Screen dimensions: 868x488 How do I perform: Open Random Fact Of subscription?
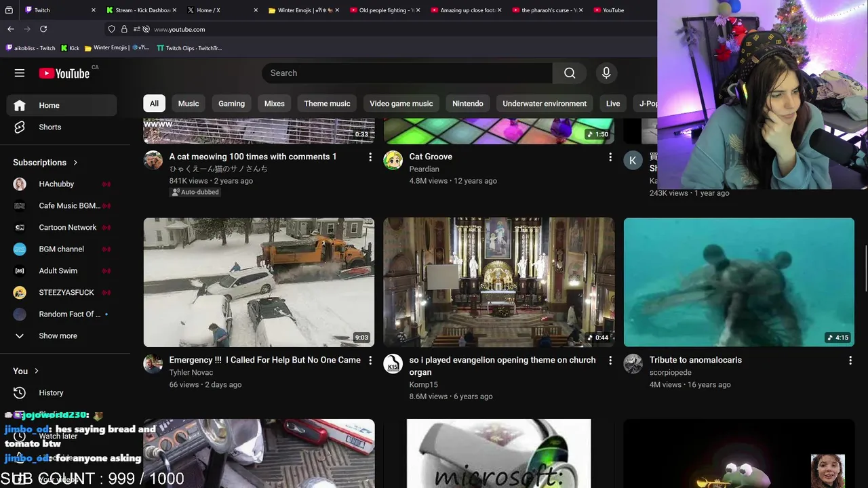tap(62, 314)
